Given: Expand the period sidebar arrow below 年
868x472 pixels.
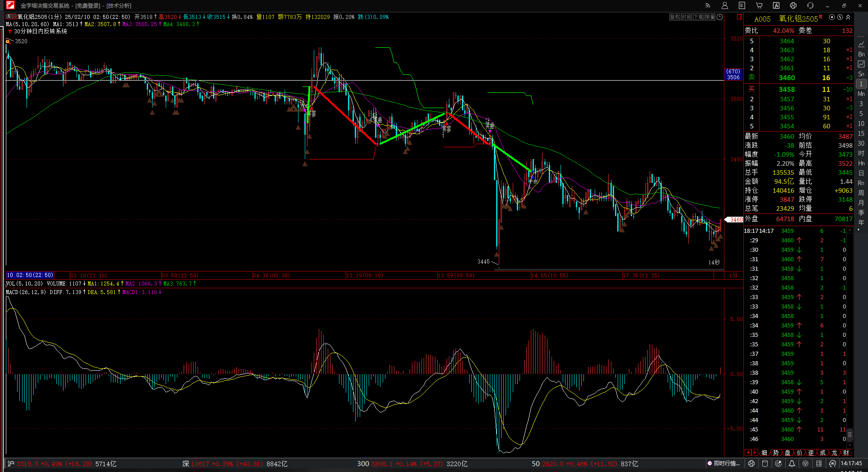Looking at the screenshot, I should tap(859, 229).
